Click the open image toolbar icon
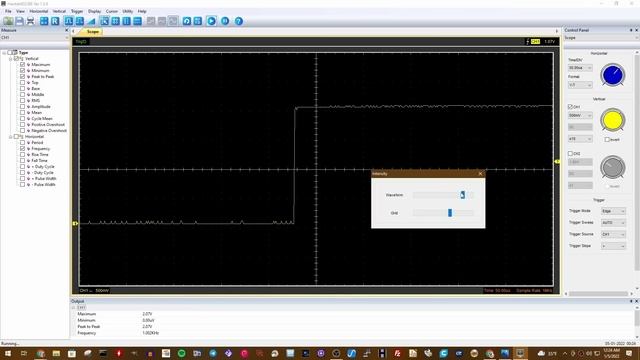The image size is (640, 360). coord(8,21)
